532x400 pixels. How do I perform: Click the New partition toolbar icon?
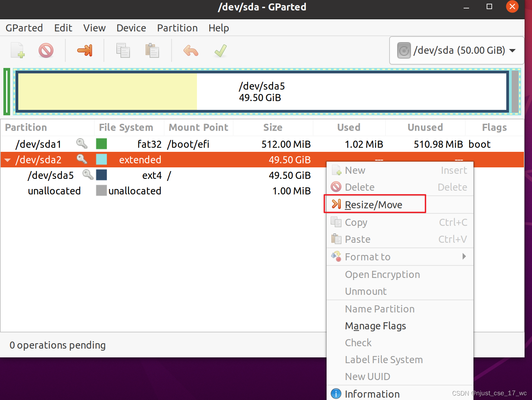(18, 50)
